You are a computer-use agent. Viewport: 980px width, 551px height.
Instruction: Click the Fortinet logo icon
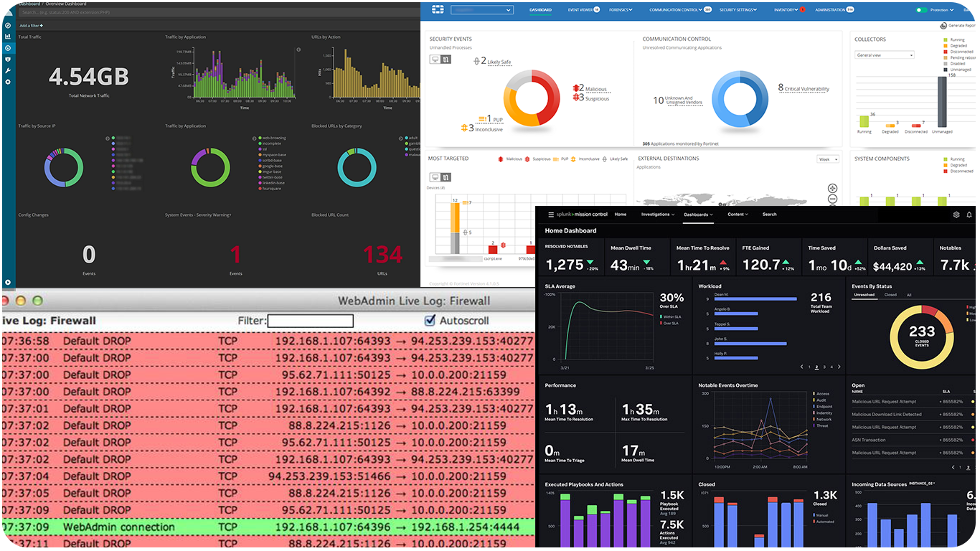pos(438,9)
